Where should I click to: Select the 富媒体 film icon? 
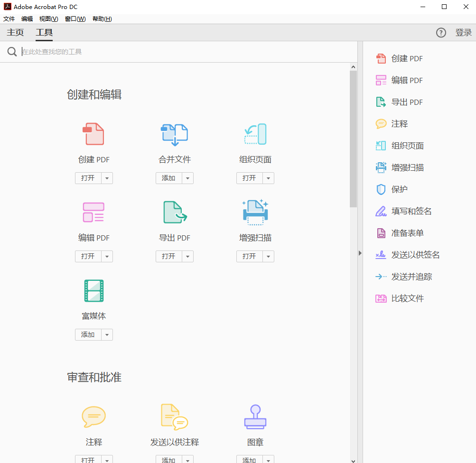tap(94, 291)
